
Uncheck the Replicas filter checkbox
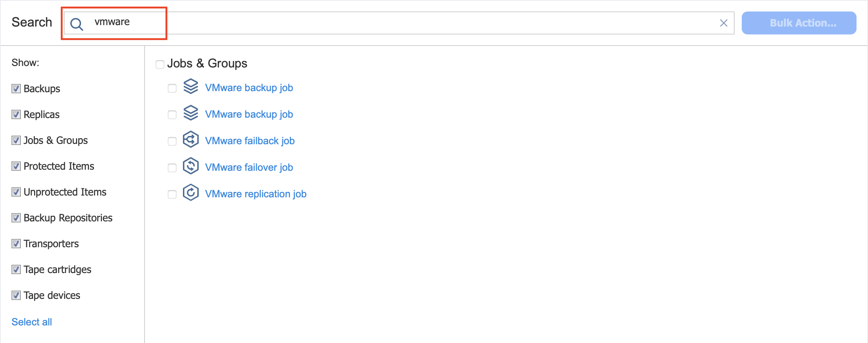coord(16,114)
